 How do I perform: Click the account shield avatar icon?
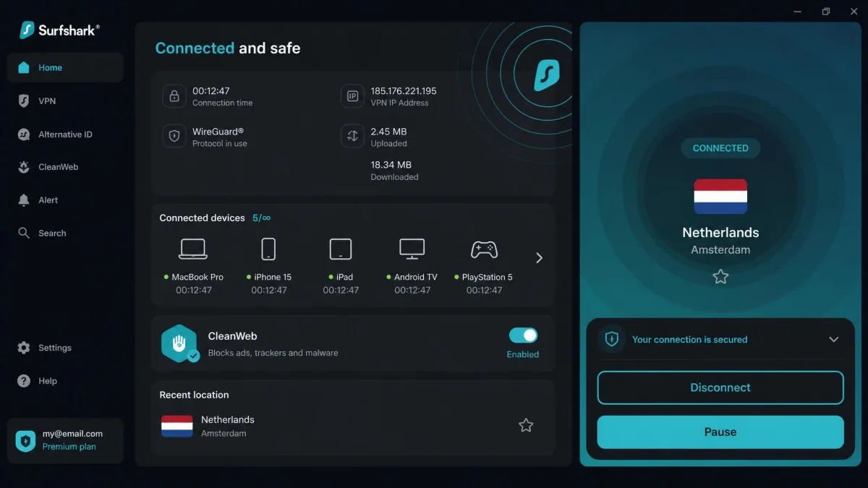tap(26, 440)
